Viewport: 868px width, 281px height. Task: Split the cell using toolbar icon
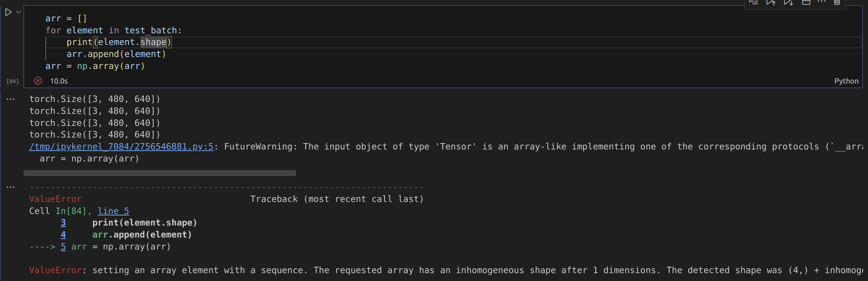pos(806,2)
